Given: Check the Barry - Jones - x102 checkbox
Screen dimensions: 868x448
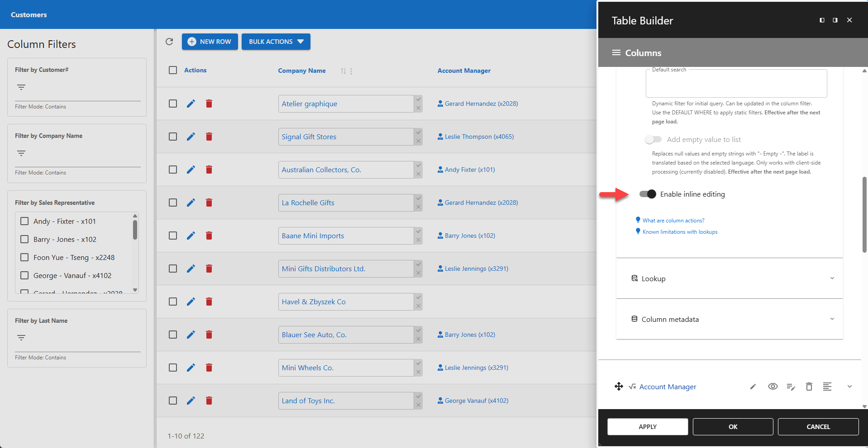Looking at the screenshot, I should (24, 239).
